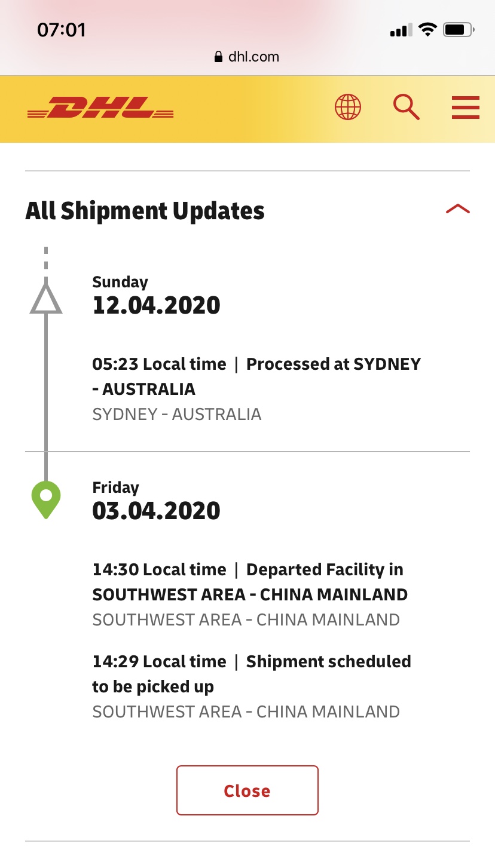Tap the cellular signal bars icon
Image resolution: width=495 pixels, height=868 pixels.
(402, 30)
